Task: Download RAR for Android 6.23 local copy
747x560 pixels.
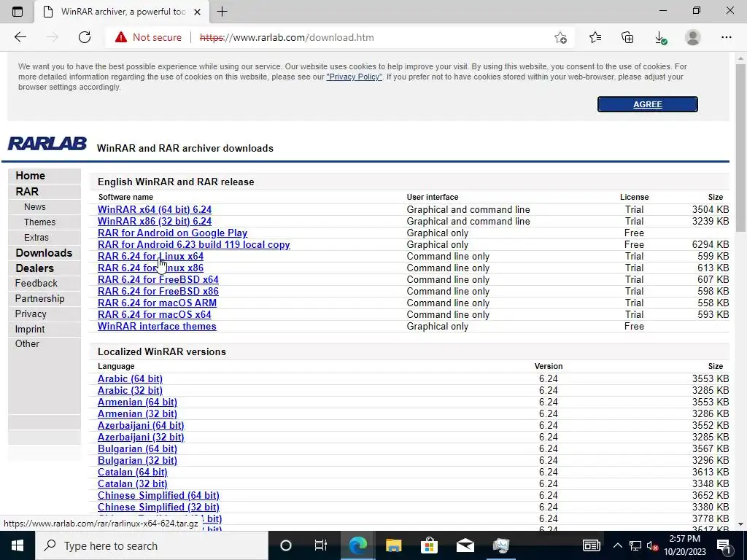Action: point(194,244)
